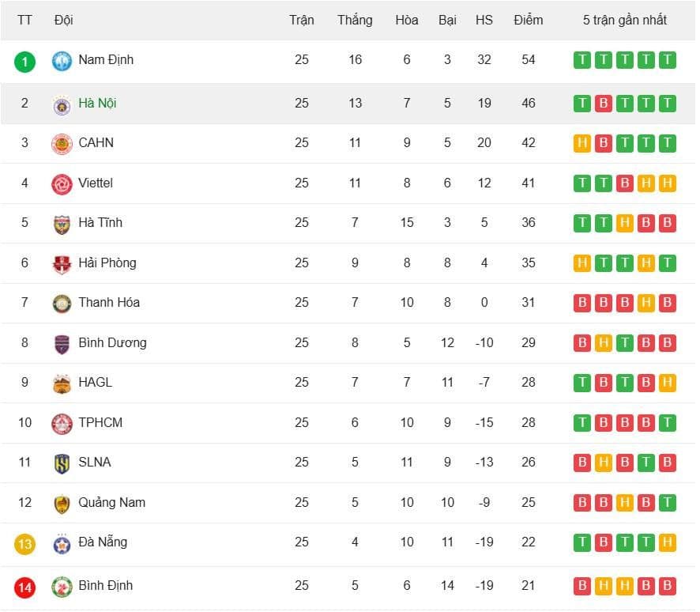Click the Hà Tĩnh team crest

point(62,225)
